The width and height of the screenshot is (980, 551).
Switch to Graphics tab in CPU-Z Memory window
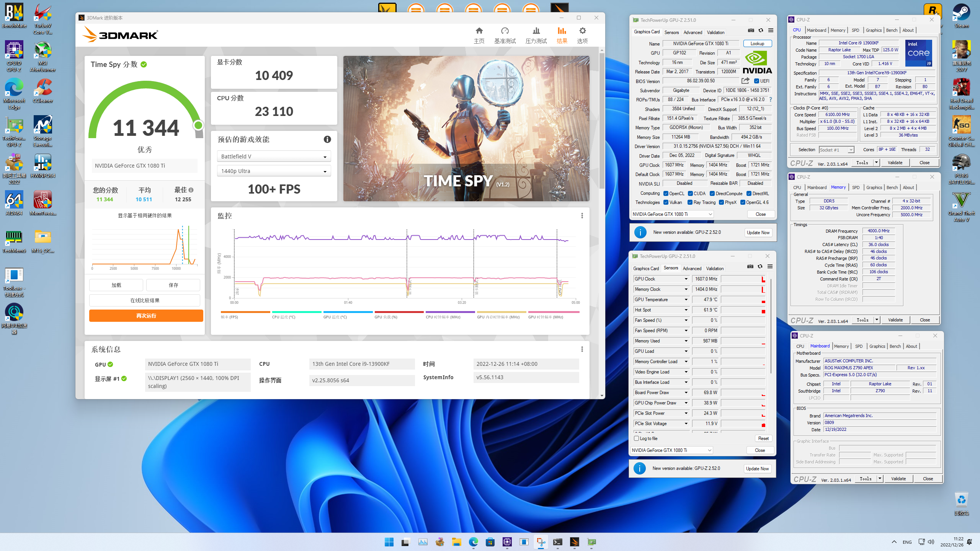click(874, 187)
